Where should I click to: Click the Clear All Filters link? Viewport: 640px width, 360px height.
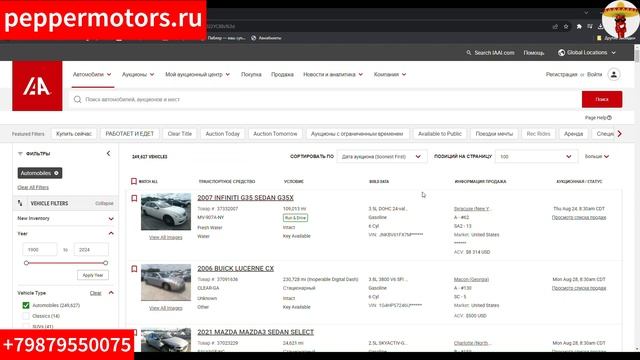[33, 187]
